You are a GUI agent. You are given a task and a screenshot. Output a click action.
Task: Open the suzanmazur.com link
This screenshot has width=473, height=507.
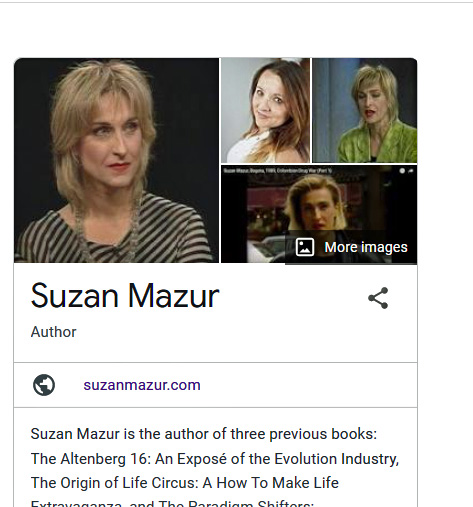[142, 385]
